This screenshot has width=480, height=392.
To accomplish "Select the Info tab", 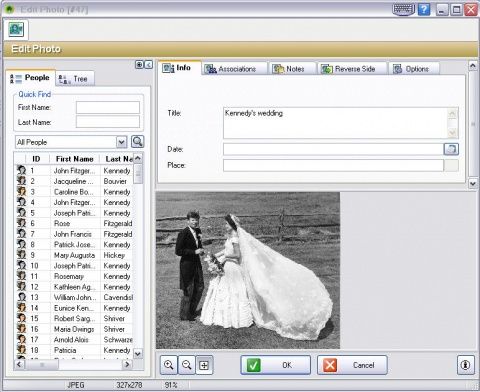I will click(179, 68).
